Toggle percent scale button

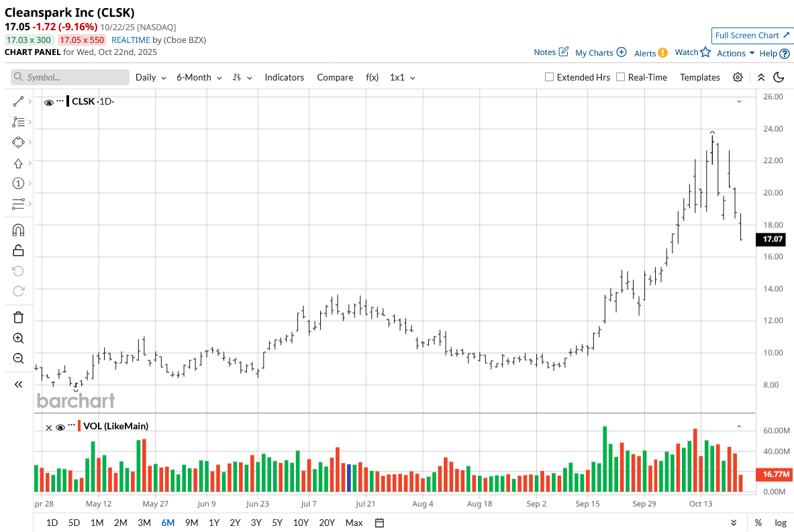pos(758,523)
